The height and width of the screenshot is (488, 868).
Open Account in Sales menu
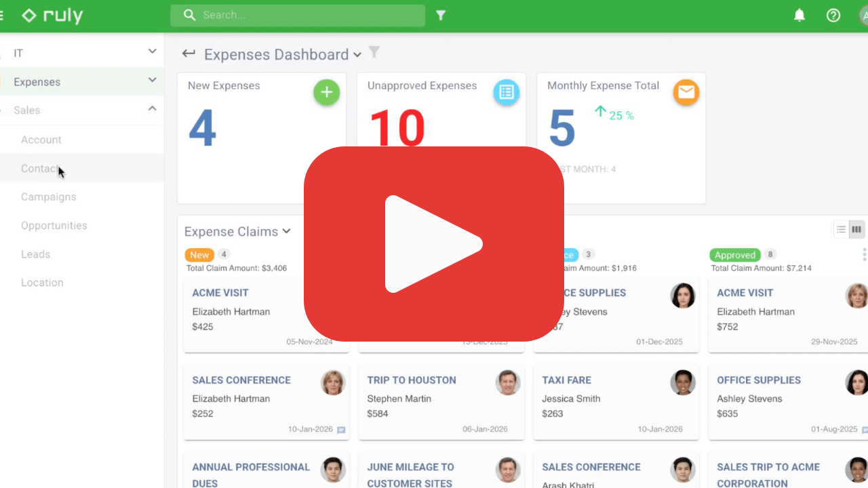coord(41,140)
